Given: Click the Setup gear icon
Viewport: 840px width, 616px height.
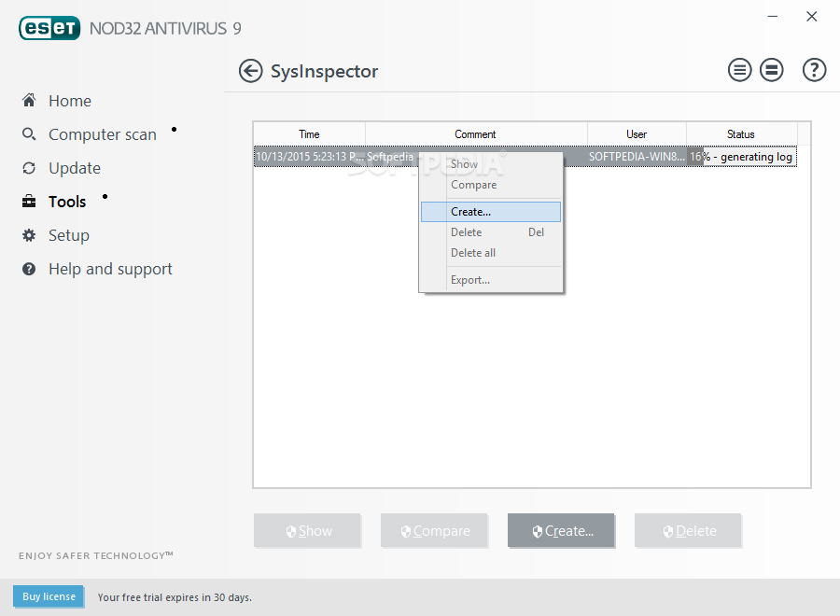Looking at the screenshot, I should [x=29, y=235].
